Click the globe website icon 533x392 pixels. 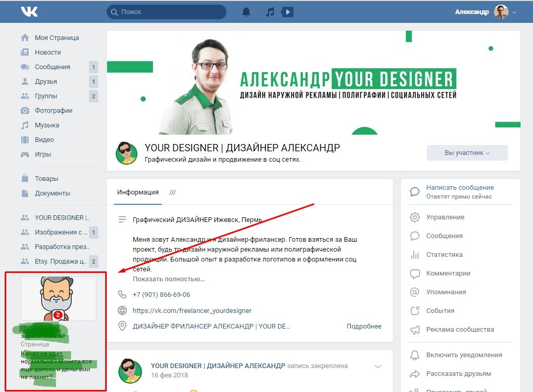[x=122, y=310]
